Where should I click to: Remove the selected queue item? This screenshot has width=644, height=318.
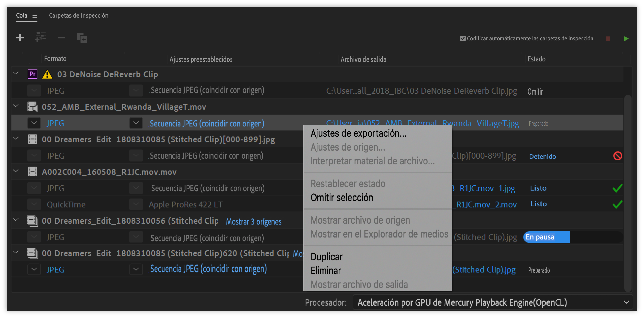(x=61, y=38)
